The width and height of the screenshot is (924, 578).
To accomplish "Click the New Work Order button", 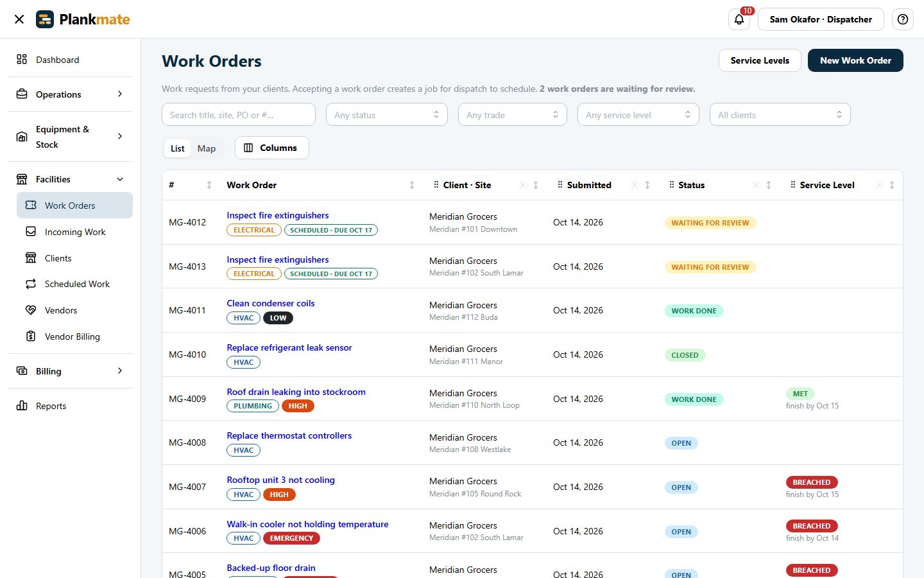I will pyautogui.click(x=855, y=60).
